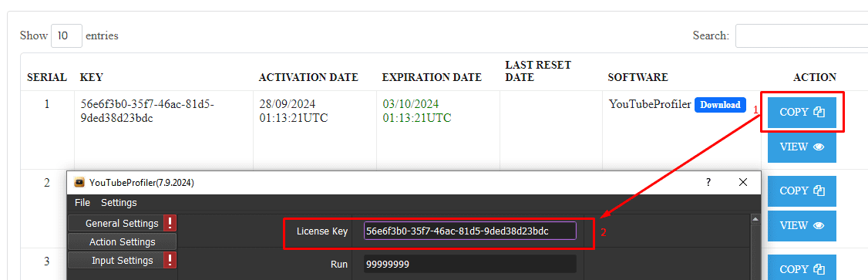Click the scroll-up arrow in YouTubeProfiler settings panel
This screenshot has width=868, height=280.
(755, 220)
